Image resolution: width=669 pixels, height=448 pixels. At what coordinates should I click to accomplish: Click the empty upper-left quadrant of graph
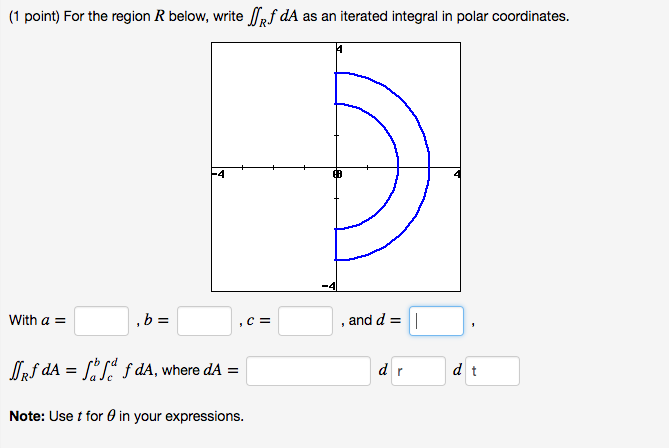click(x=273, y=105)
